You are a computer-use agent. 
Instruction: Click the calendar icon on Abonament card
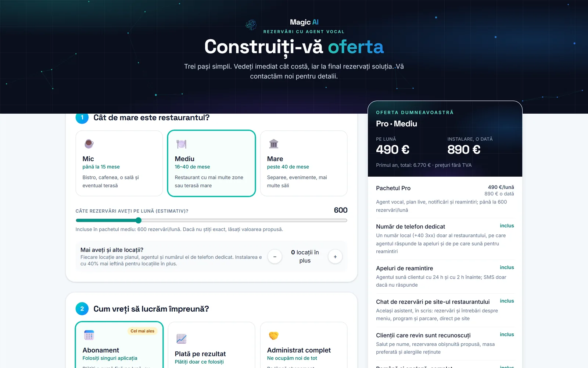(x=89, y=335)
